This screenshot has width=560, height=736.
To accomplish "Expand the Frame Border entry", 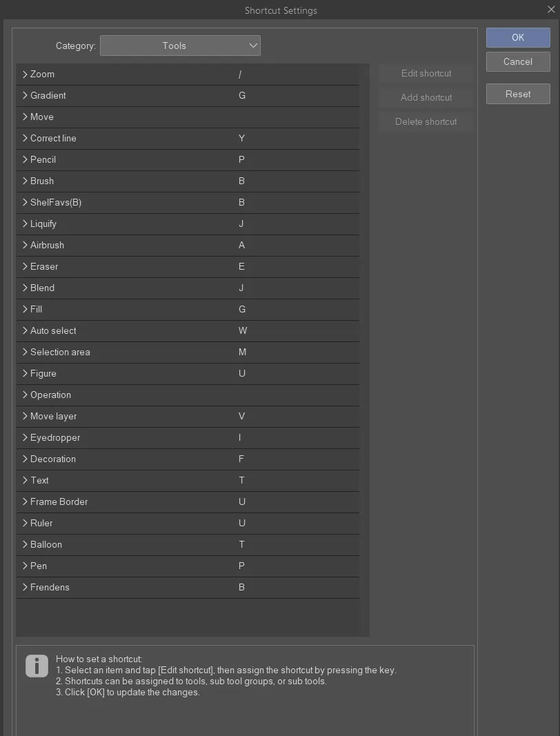I will [25, 501].
